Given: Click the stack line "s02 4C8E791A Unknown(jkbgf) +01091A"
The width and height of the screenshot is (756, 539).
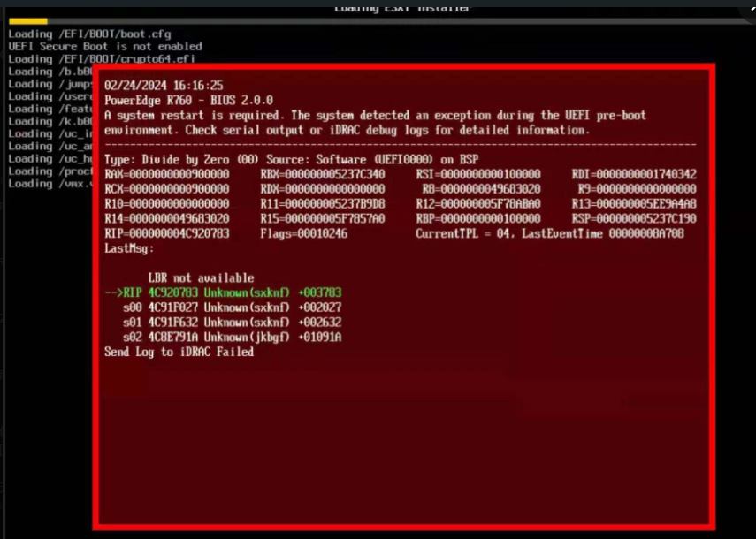Looking at the screenshot, I should 233,338.
